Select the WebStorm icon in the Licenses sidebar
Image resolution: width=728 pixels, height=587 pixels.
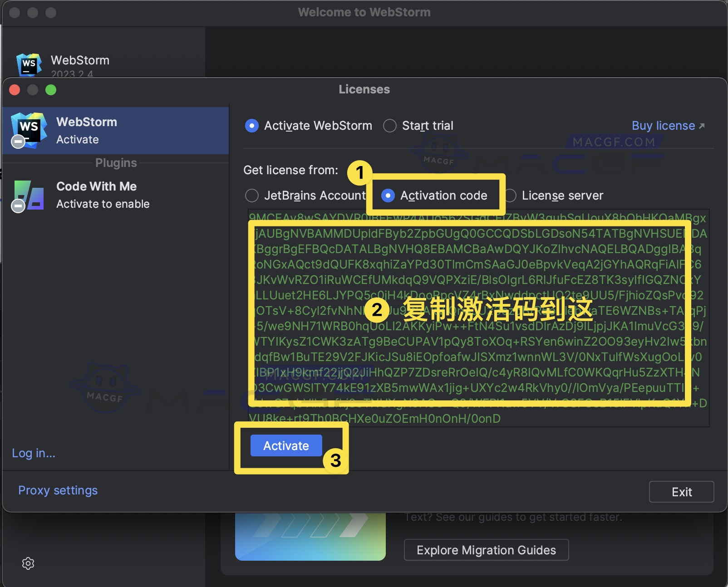pyautogui.click(x=29, y=130)
